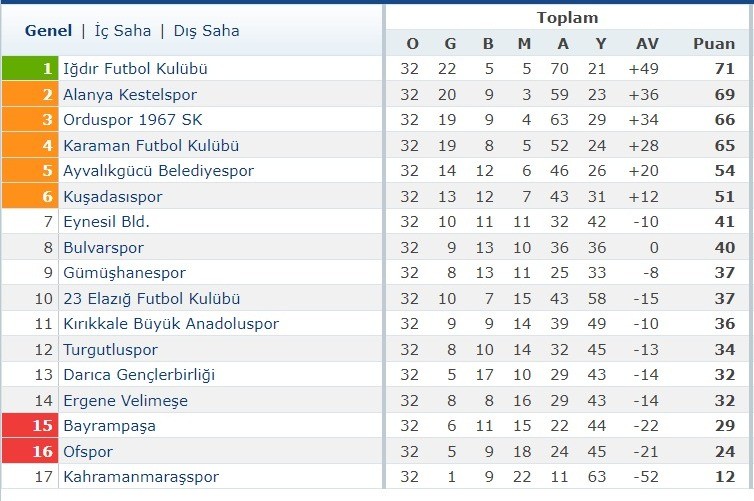The image size is (754, 501).
Task: Open 23 Elazığ Futbol Kulübü link
Action: click(x=151, y=299)
